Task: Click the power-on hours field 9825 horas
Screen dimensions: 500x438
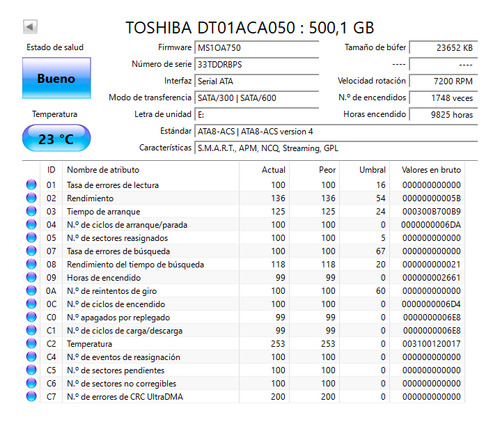Action: [x=443, y=114]
